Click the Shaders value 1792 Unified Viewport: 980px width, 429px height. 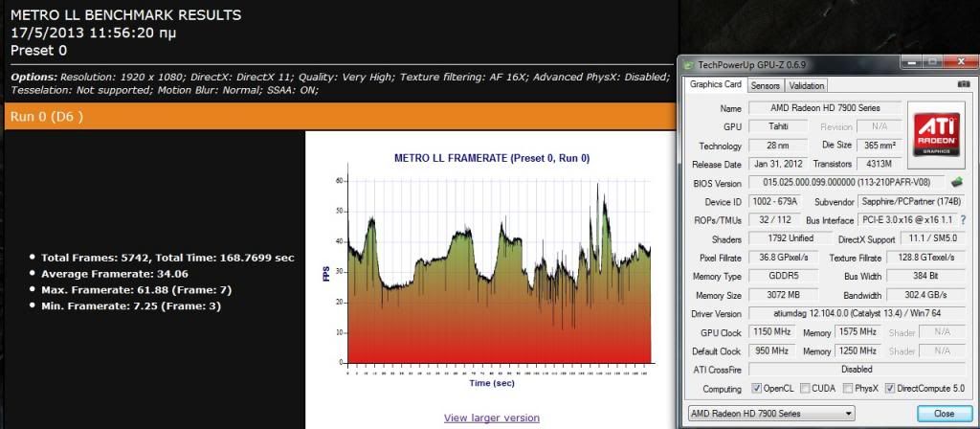790,238
